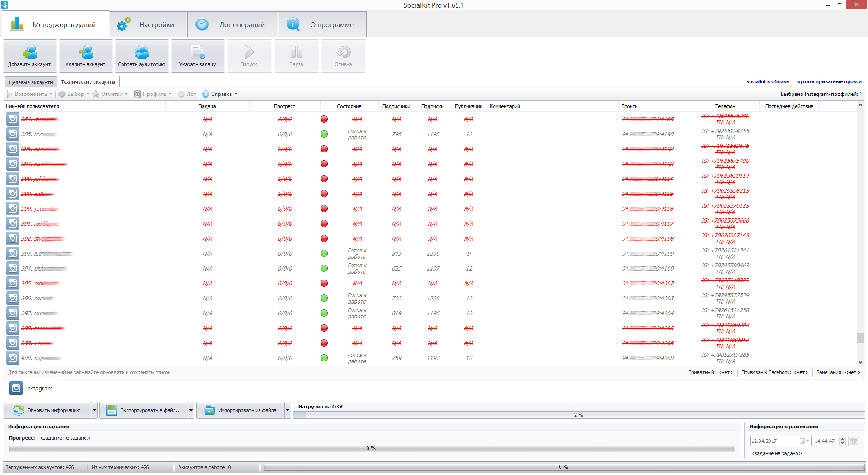This screenshot has width=868, height=475.
Task: Open the Лог операций tab
Action: click(232, 24)
